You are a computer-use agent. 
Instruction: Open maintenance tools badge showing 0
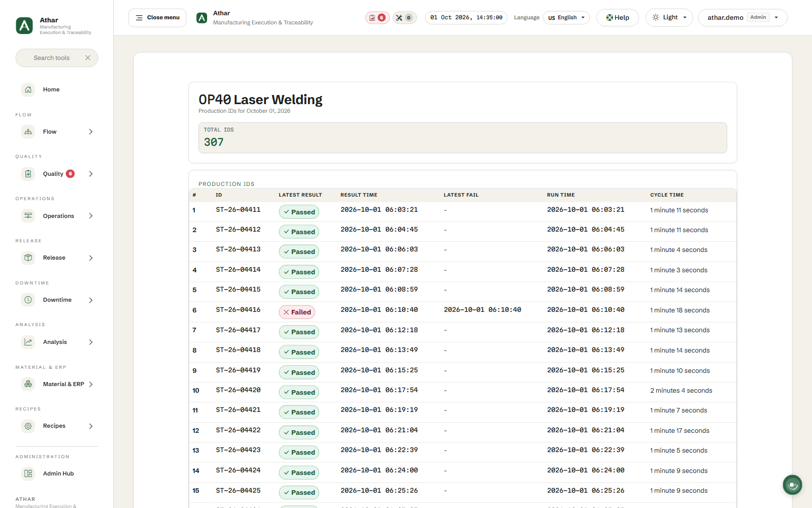point(404,18)
